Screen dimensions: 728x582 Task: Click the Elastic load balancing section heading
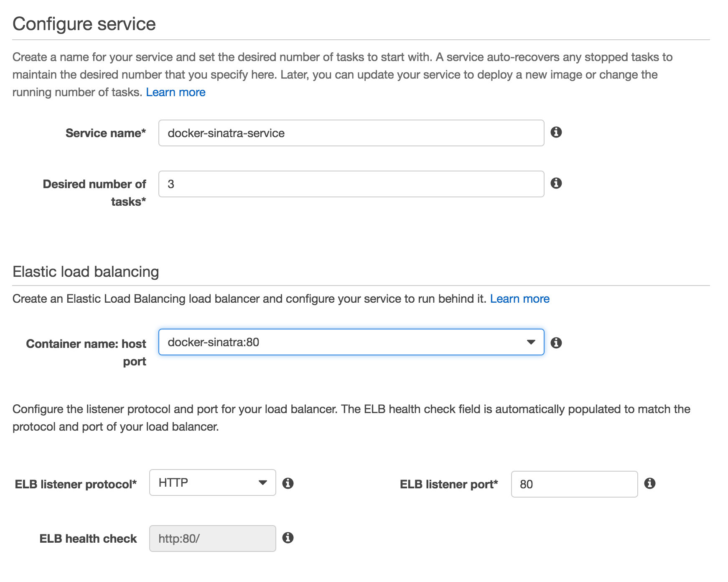click(x=85, y=271)
